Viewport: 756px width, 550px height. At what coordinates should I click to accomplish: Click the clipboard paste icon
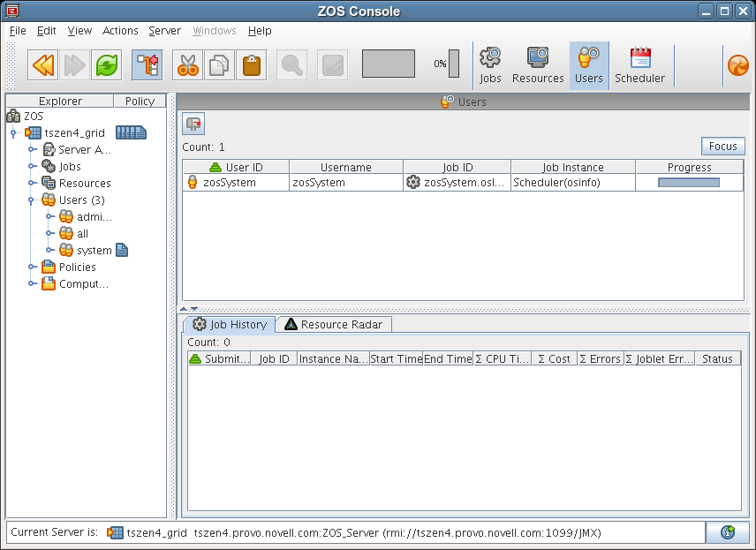[251, 64]
